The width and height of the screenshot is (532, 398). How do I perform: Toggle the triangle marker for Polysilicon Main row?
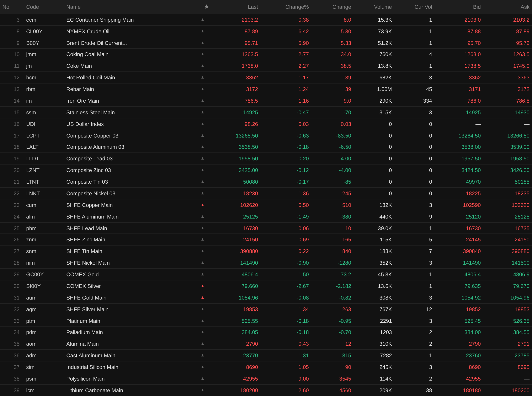(202, 378)
